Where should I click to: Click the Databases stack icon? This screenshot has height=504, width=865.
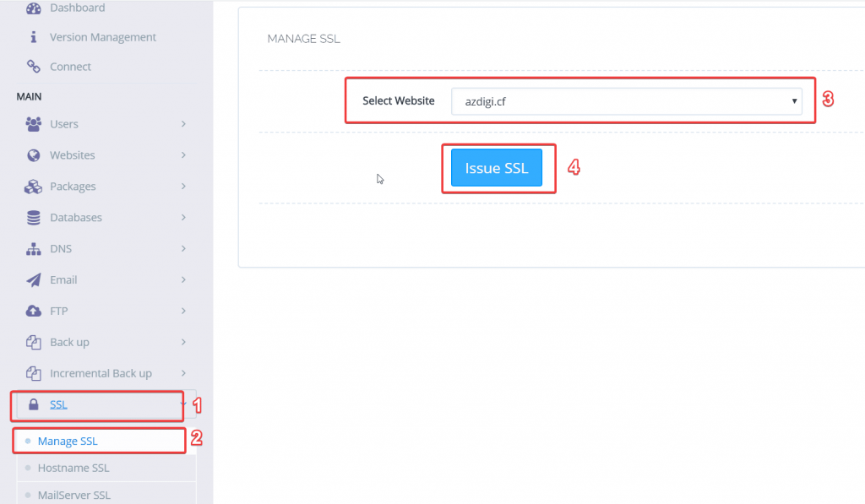click(x=34, y=217)
